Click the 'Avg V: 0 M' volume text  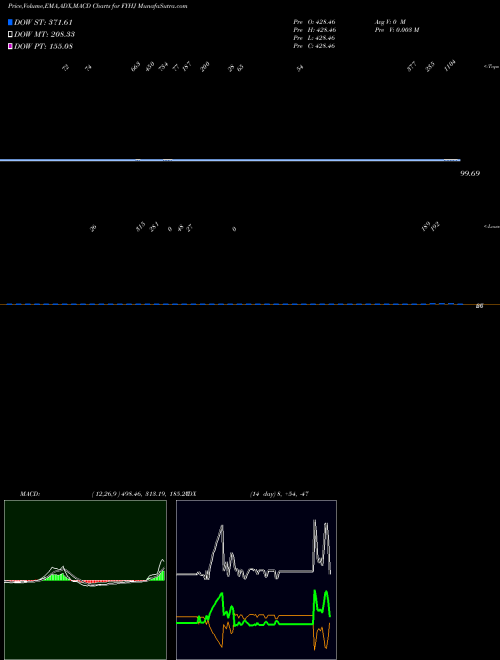390,22
